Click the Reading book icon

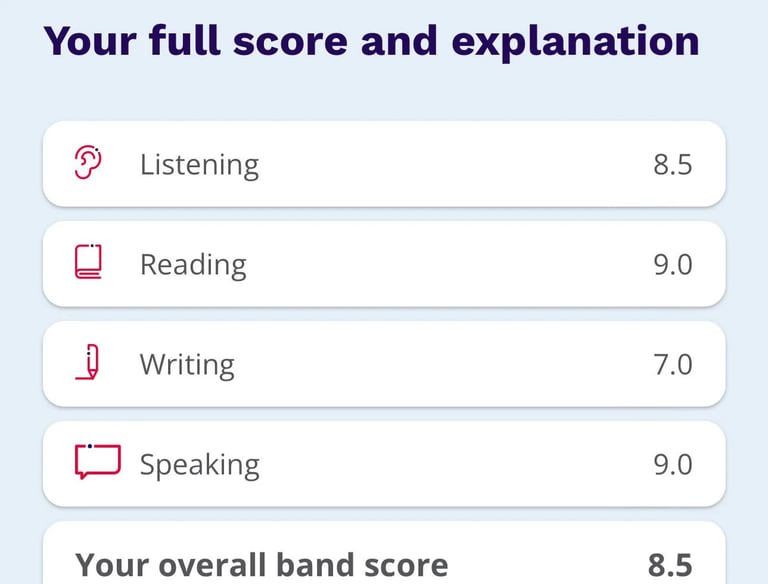pos(88,262)
